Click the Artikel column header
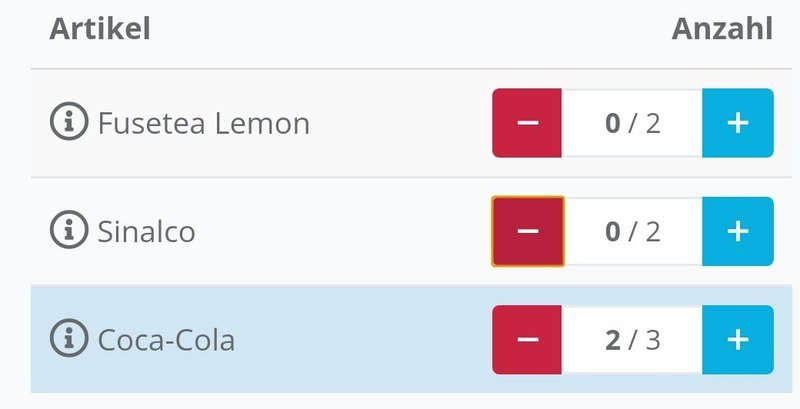Viewport: 800px width, 409px height. point(99,29)
